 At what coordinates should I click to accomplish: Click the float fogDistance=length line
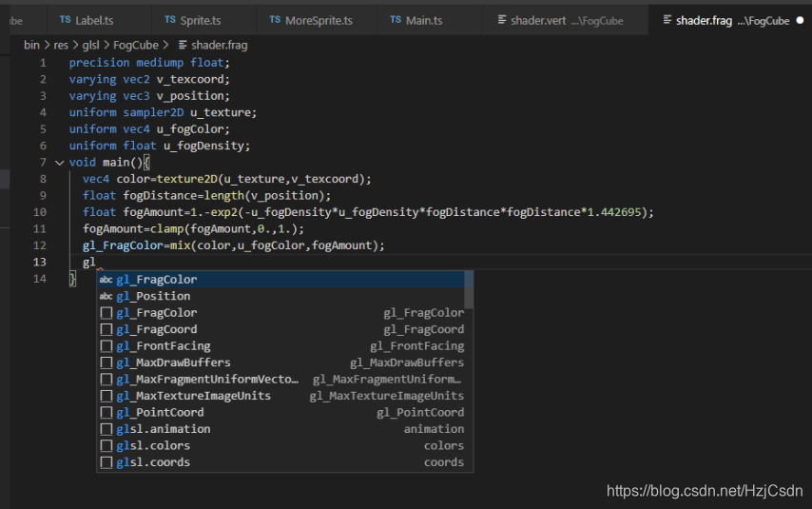click(x=206, y=195)
